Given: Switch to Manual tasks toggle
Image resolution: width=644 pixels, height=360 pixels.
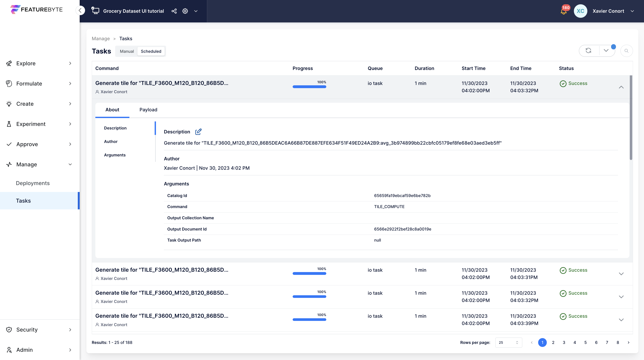Looking at the screenshot, I should [x=127, y=51].
